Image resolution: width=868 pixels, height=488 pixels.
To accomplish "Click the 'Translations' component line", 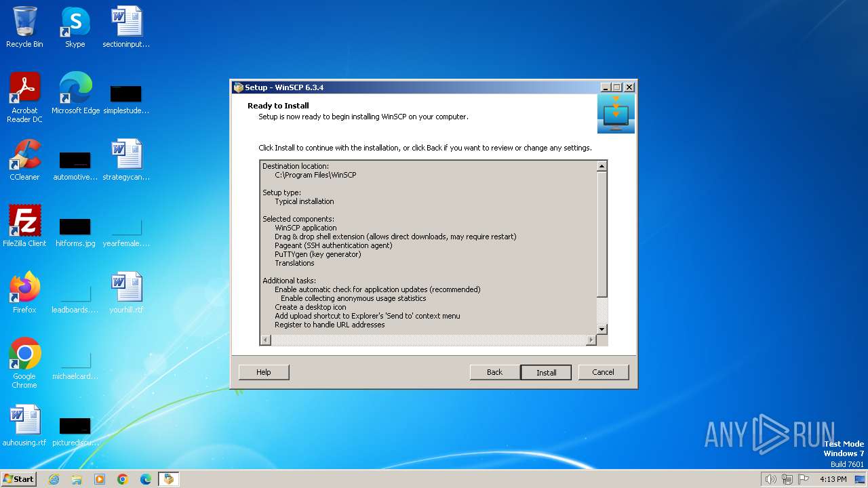I will 294,263.
